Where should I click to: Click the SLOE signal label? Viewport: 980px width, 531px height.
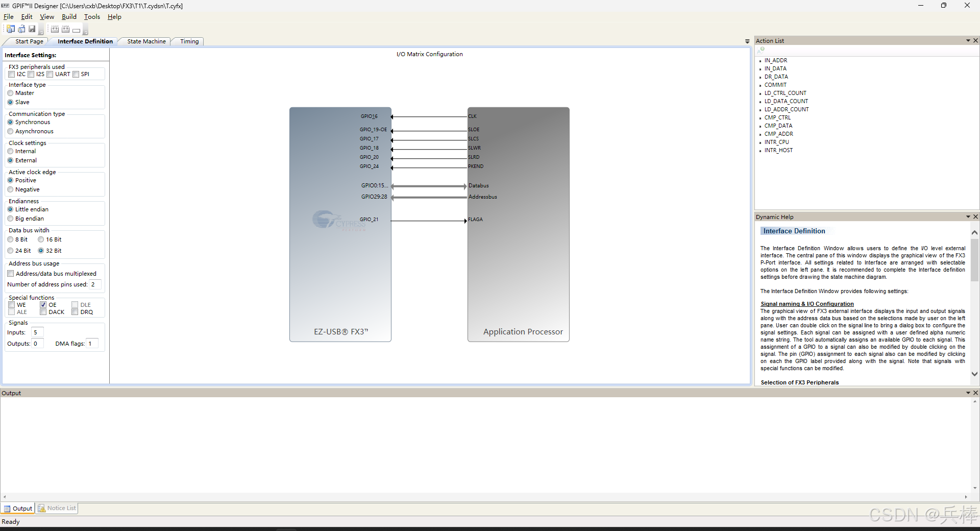coord(474,130)
